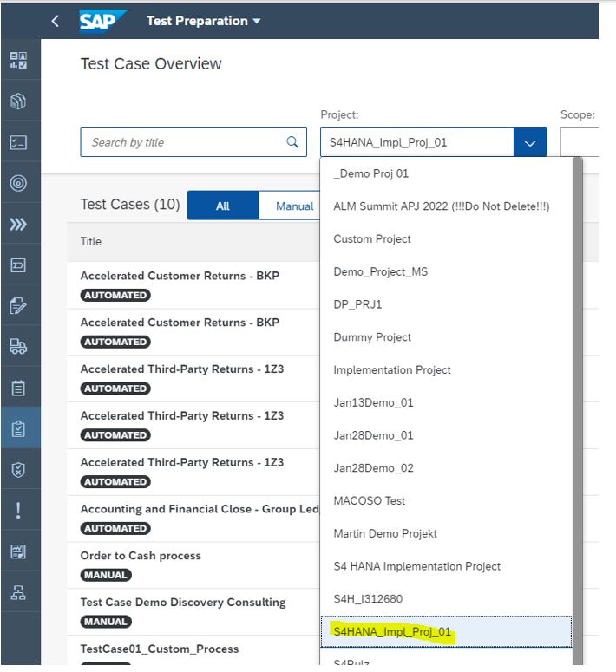The height and width of the screenshot is (672, 616).
Task: Choose Jan28Demo_02 from list
Action: coord(446,468)
